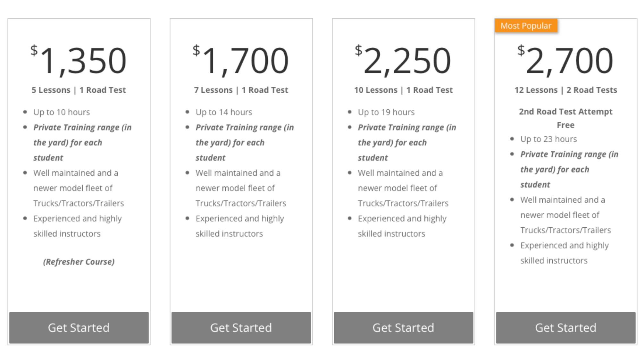Select the $1,700 price text

241,60
